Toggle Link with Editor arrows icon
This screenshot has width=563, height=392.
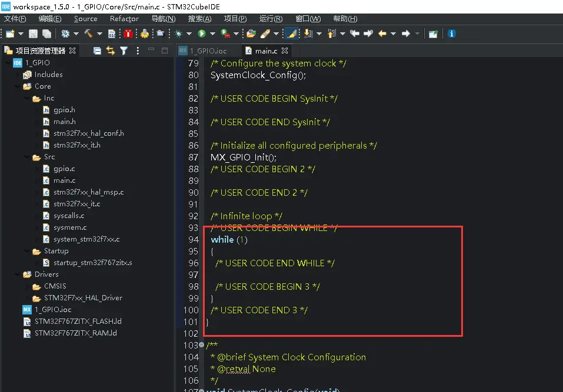(x=111, y=51)
